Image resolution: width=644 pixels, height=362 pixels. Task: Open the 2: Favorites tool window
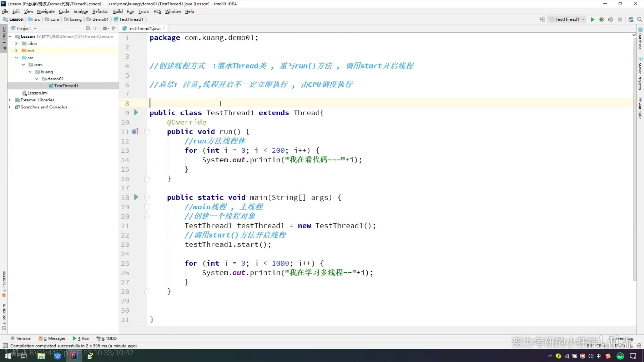coord(4,284)
